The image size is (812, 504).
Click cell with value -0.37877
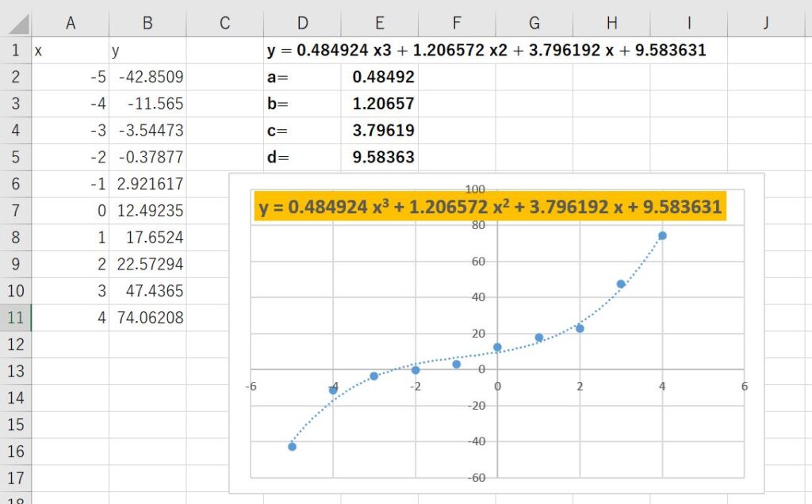pos(147,158)
